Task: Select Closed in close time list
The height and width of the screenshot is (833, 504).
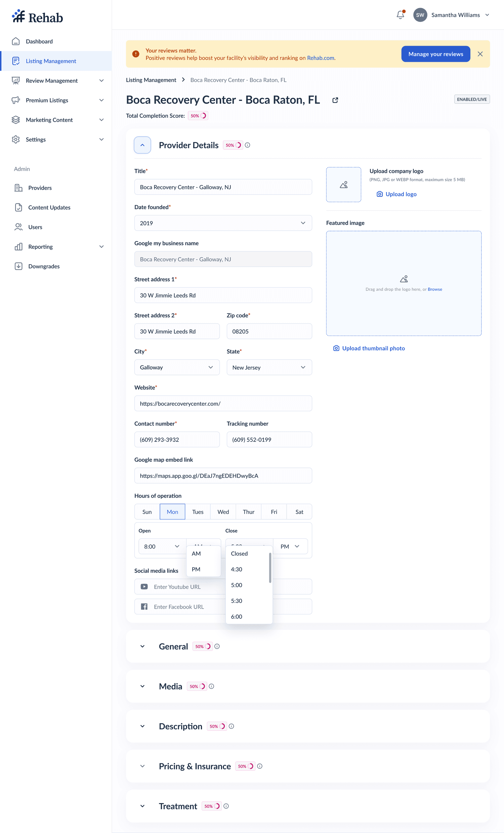Action: pyautogui.click(x=248, y=554)
